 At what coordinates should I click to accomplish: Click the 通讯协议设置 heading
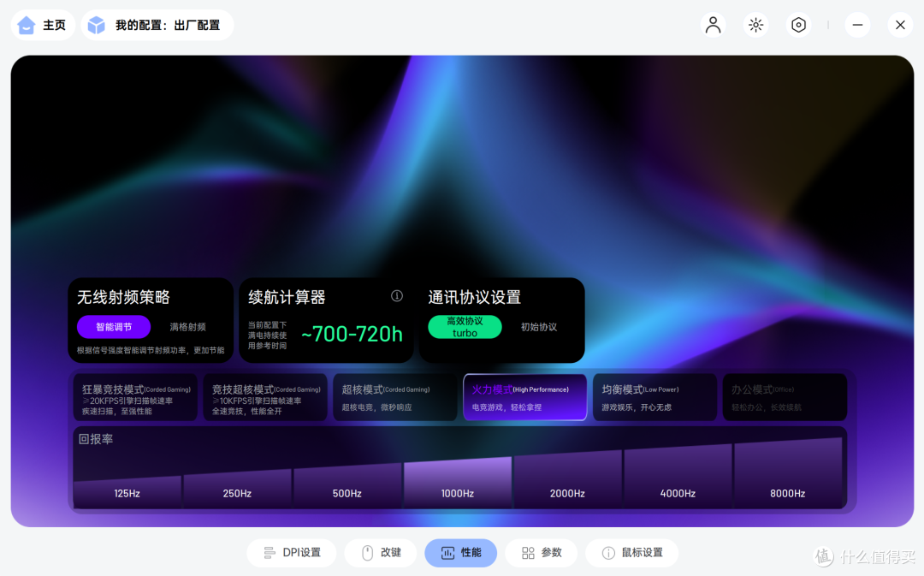coord(474,297)
